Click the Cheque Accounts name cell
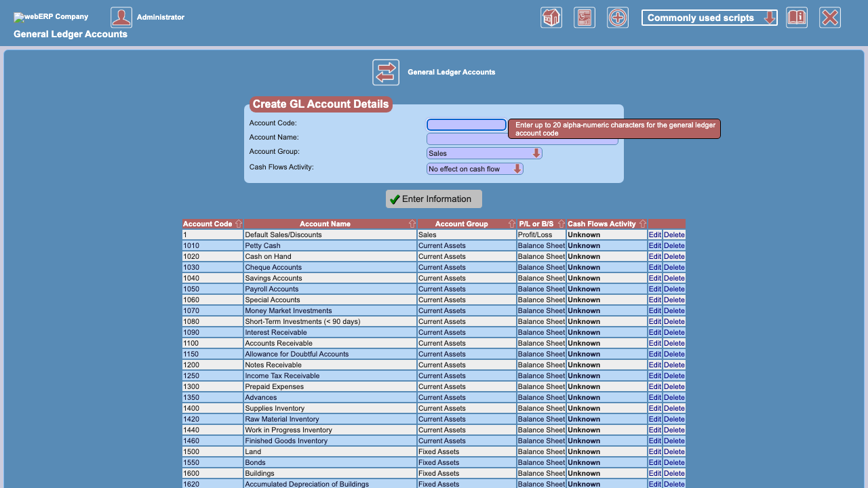Image resolution: width=868 pixels, height=488 pixels. pos(330,267)
